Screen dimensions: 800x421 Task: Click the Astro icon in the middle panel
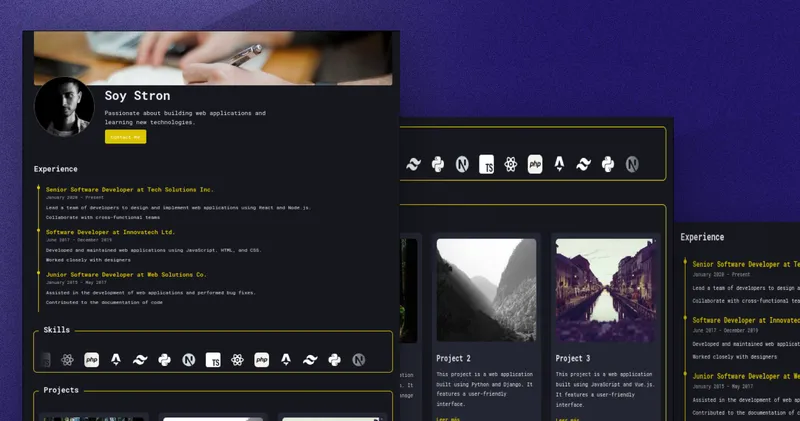559,164
